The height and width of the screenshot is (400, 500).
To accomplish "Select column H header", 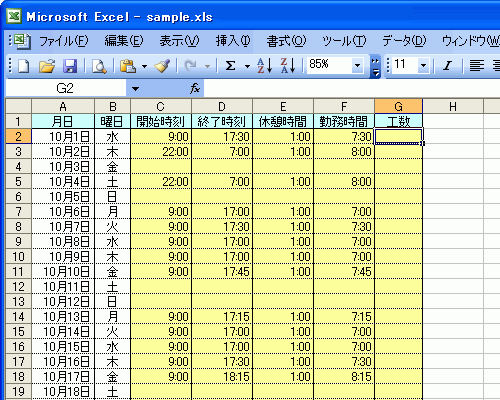I will click(453, 106).
